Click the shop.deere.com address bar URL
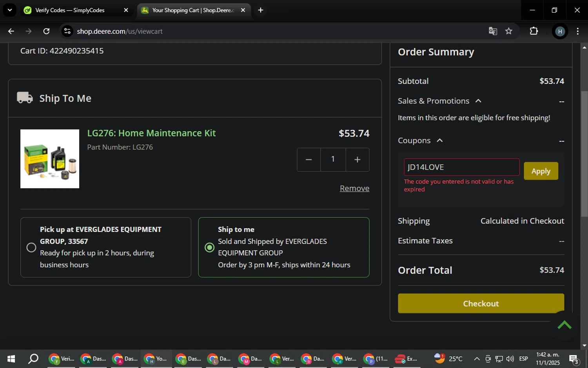This screenshot has width=588, height=368. click(120, 31)
